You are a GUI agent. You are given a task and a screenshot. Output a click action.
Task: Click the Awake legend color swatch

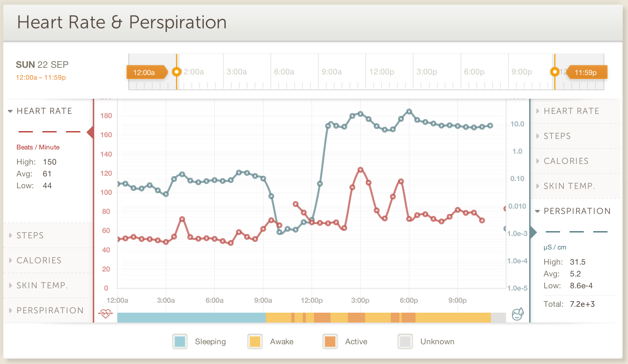(255, 342)
